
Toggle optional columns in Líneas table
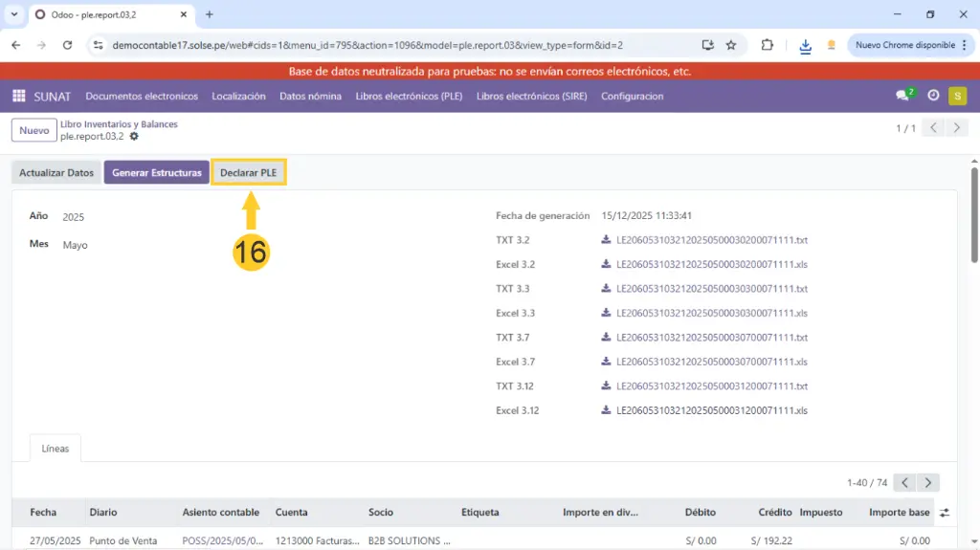[x=945, y=513]
